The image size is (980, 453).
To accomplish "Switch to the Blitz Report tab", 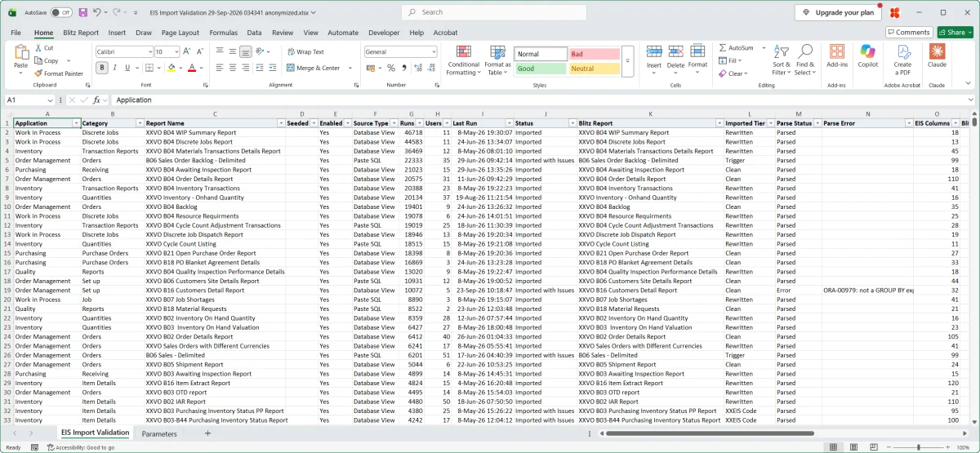I will 81,33.
